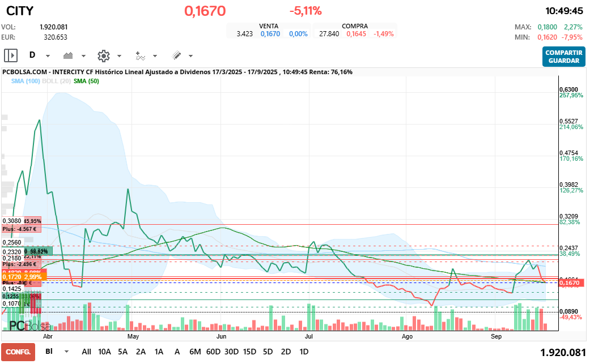
Task: Select the 2A time range
Action: [141, 352]
